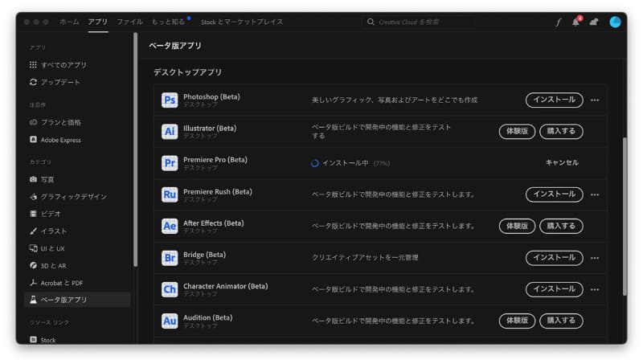Switch to the ホーム tab

click(69, 22)
